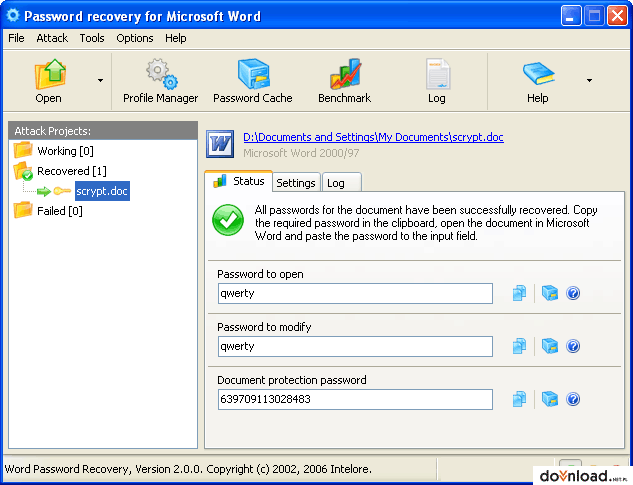The image size is (633, 485).
Task: Copy the Password to open value
Action: click(520, 293)
